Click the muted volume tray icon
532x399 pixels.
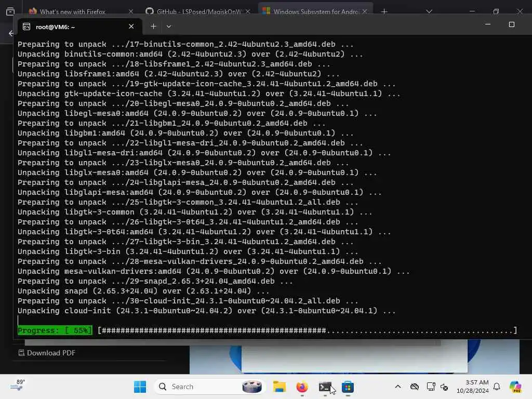pos(444,387)
